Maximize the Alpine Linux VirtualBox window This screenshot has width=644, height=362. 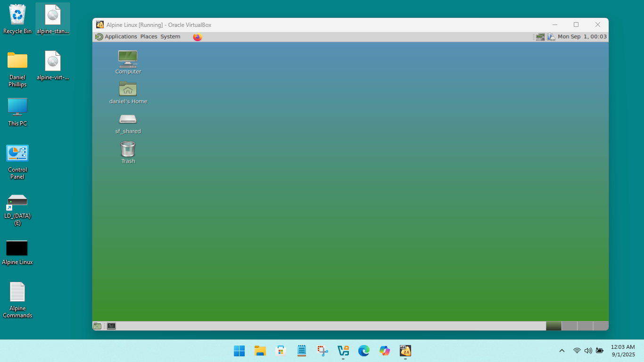click(576, 25)
